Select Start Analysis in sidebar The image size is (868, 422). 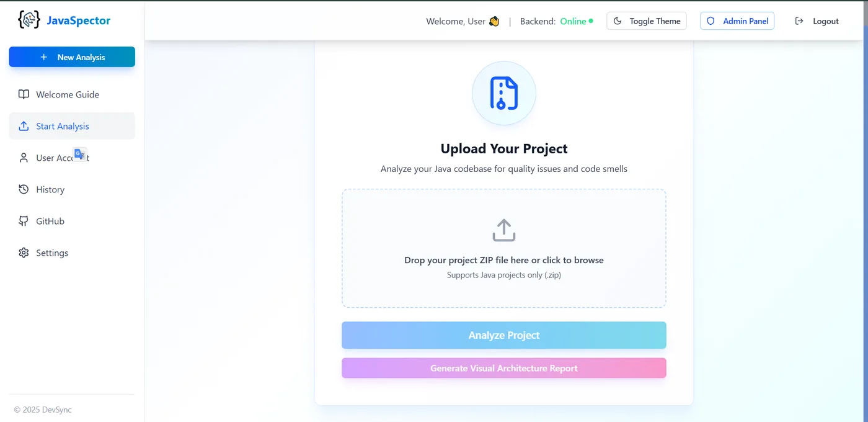[72, 126]
